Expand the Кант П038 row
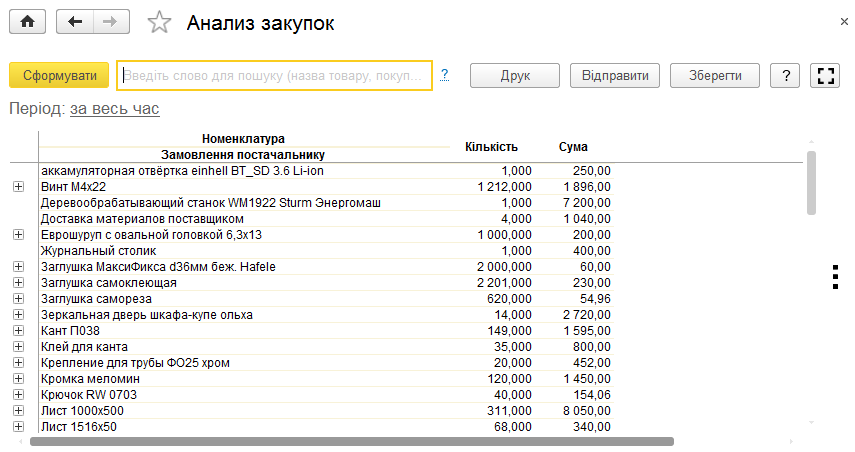This screenshot has height=452, width=855. coord(19,330)
